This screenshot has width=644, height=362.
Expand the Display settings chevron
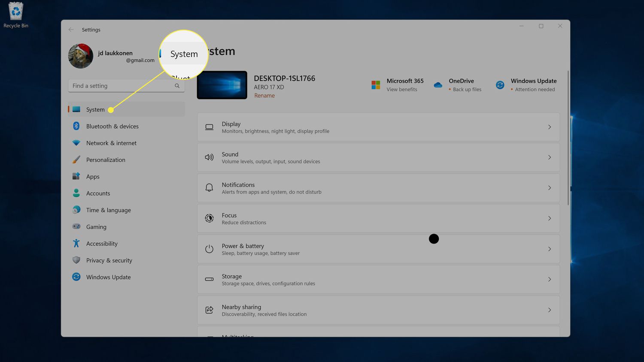(550, 127)
